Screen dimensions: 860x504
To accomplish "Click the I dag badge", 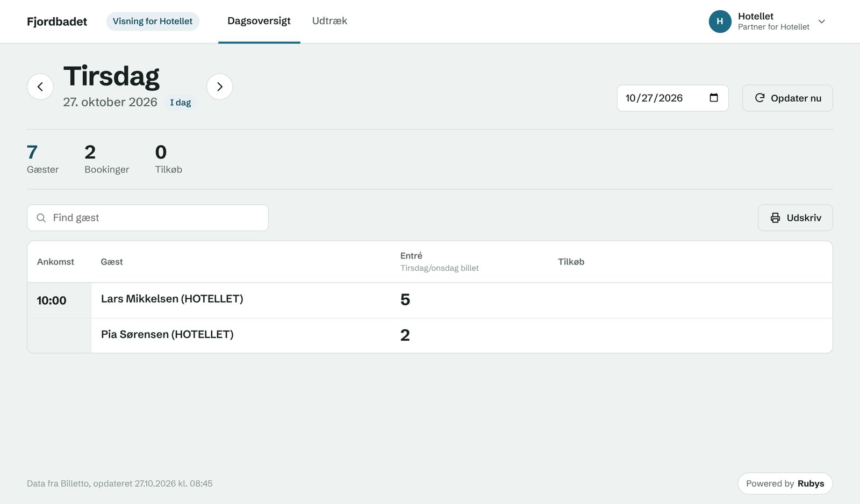I will coord(181,103).
